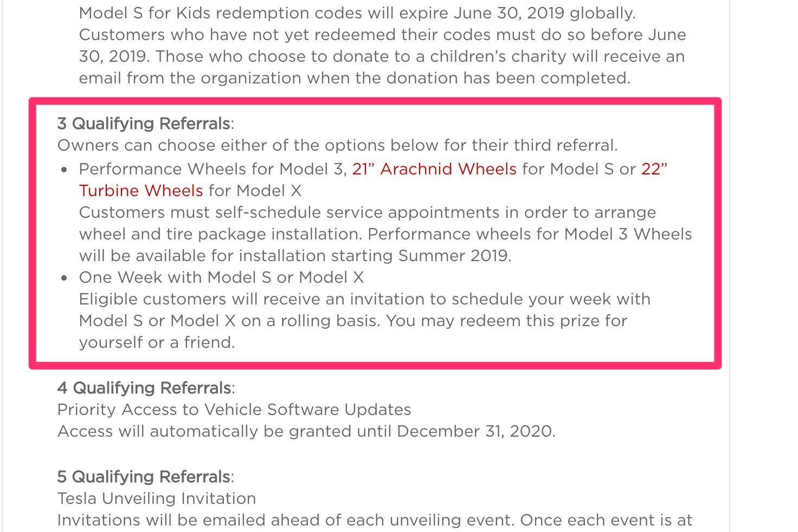Click the bullet before 'Performance Wheels for Model 3'
Screen dimensions: 798x532
(65, 170)
